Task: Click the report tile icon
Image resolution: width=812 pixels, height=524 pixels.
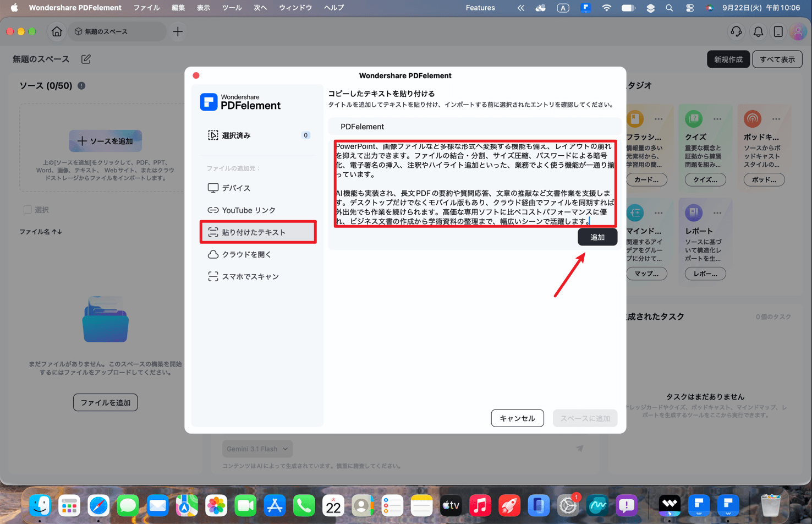Action: point(694,212)
